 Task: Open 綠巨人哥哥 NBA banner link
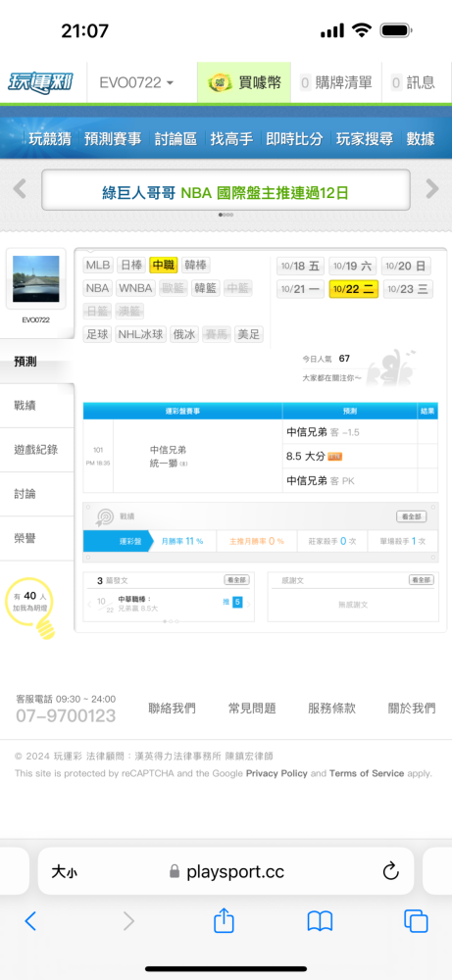click(x=226, y=192)
